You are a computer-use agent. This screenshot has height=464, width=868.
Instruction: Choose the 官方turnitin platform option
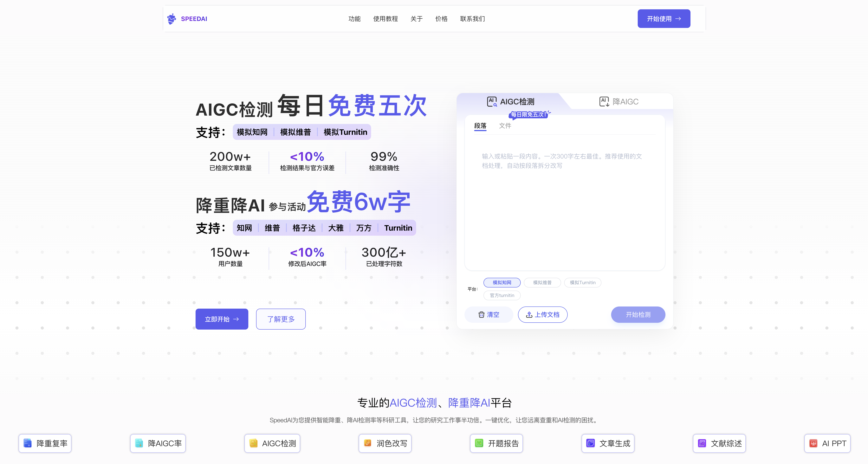[x=502, y=295]
